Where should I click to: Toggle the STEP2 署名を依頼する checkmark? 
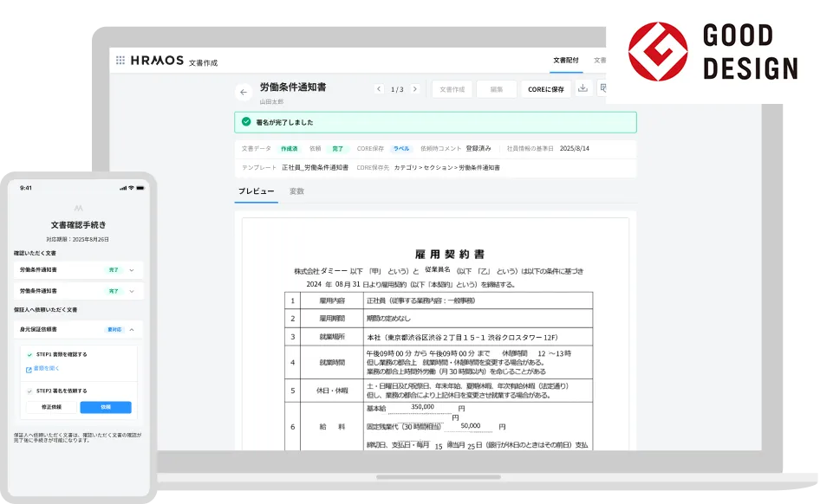click(x=29, y=391)
